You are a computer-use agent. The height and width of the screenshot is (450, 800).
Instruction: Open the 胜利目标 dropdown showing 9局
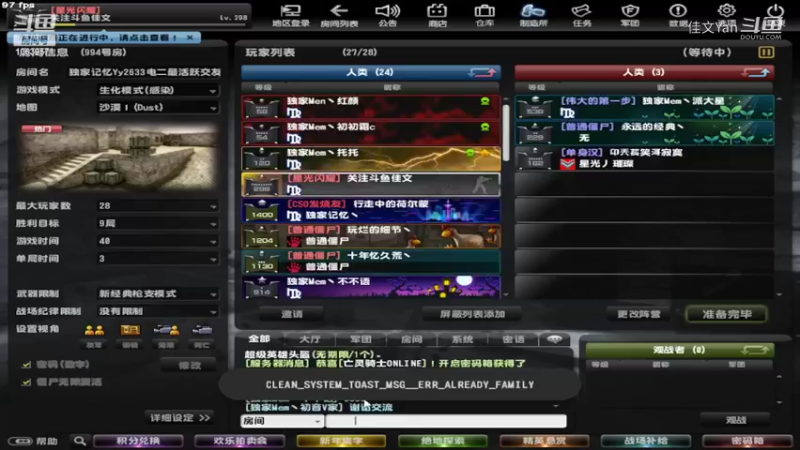(x=158, y=223)
